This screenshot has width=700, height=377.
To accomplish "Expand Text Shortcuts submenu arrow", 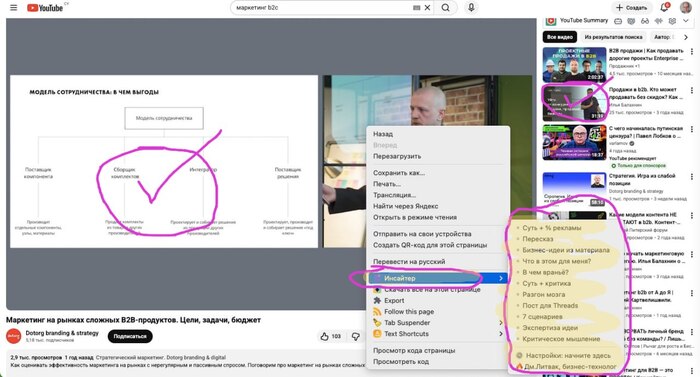I will tap(501, 334).
